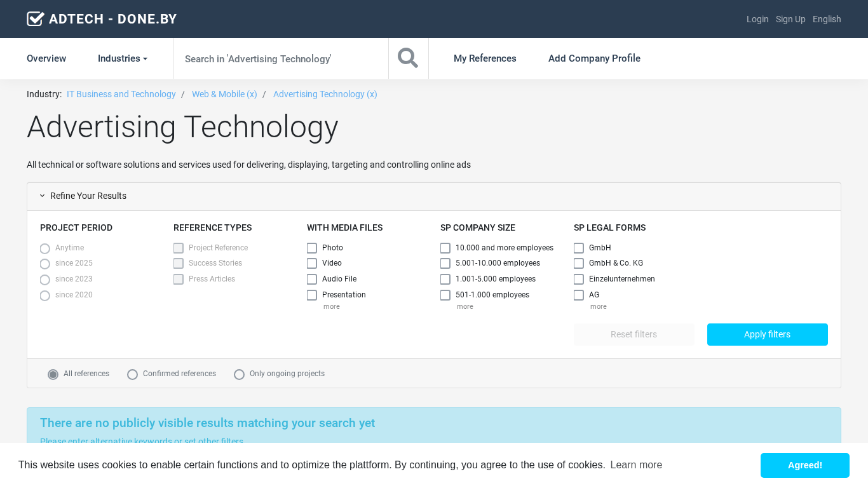Image resolution: width=868 pixels, height=488 pixels.
Task: Go to My References
Action: pos(485,58)
